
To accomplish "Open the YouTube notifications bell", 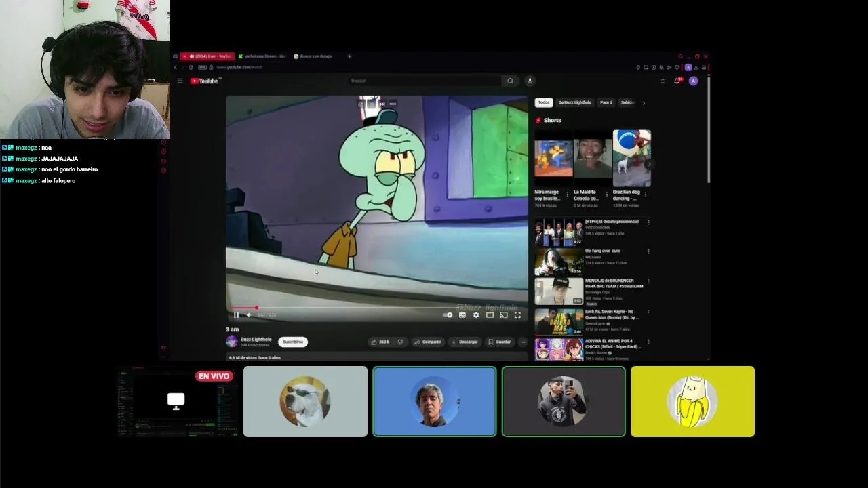I will [677, 81].
